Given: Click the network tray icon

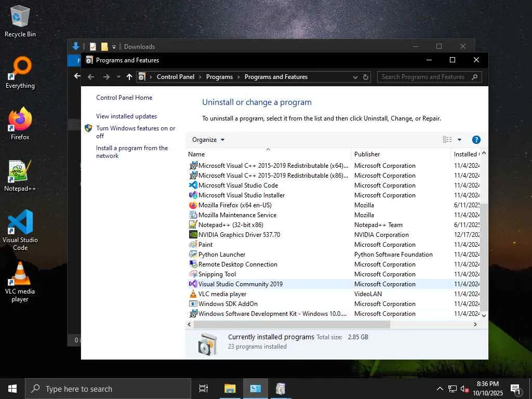Looking at the screenshot, I should pyautogui.click(x=453, y=389).
